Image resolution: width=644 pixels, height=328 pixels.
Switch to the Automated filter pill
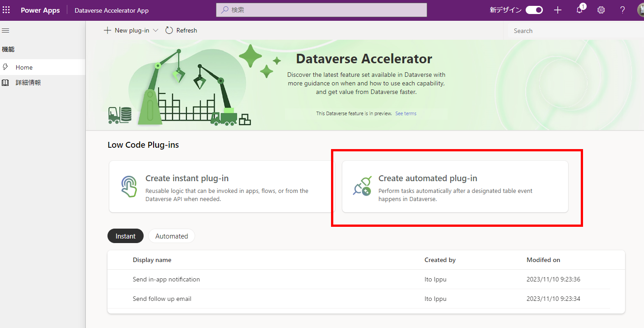point(171,235)
